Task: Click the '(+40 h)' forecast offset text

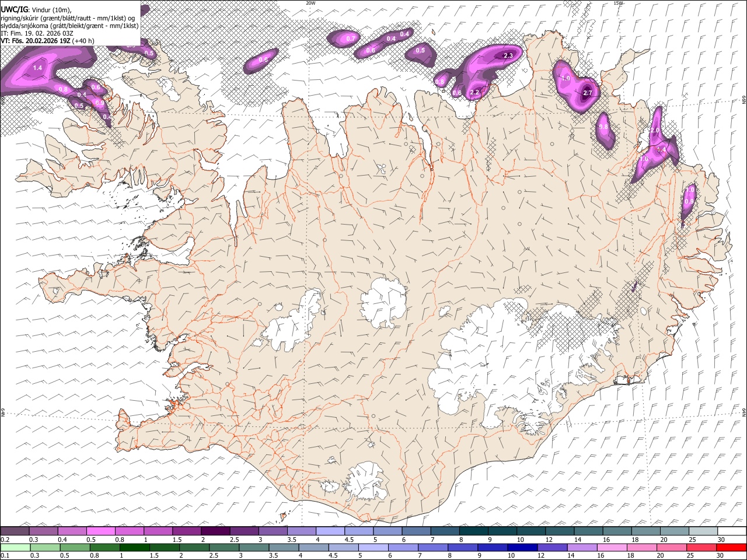Action: tap(83, 41)
